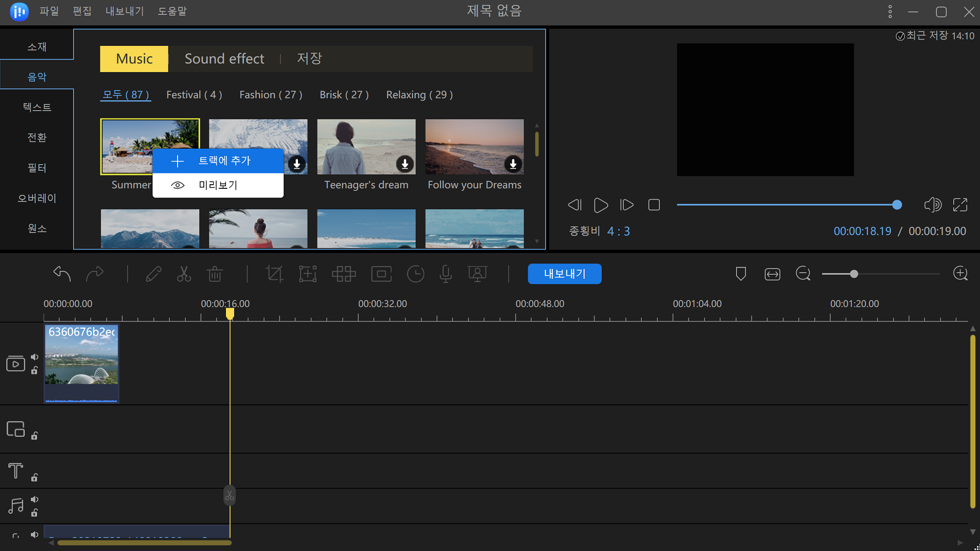Click the zoom-to-fit timeline icon
Screen dimensions: 980x551
(772, 274)
